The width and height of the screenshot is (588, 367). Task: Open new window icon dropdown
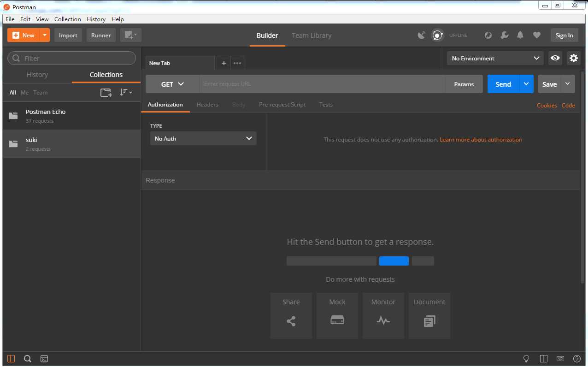point(131,36)
